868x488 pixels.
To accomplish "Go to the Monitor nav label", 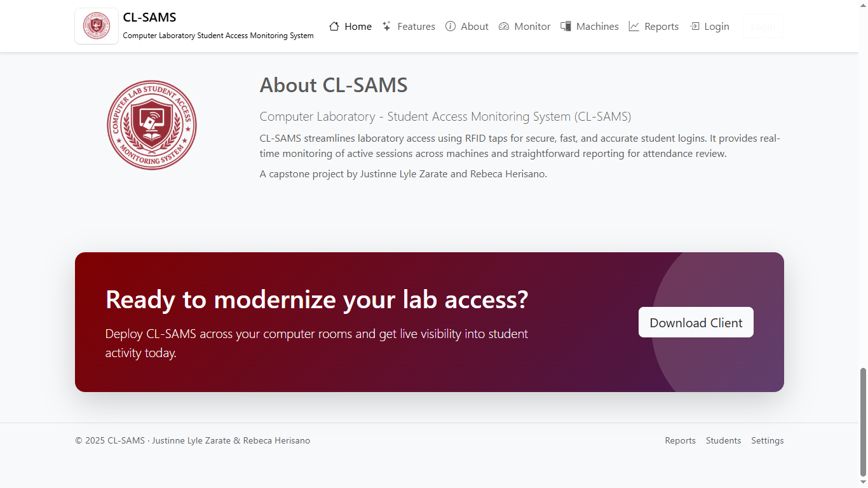I will point(532,27).
